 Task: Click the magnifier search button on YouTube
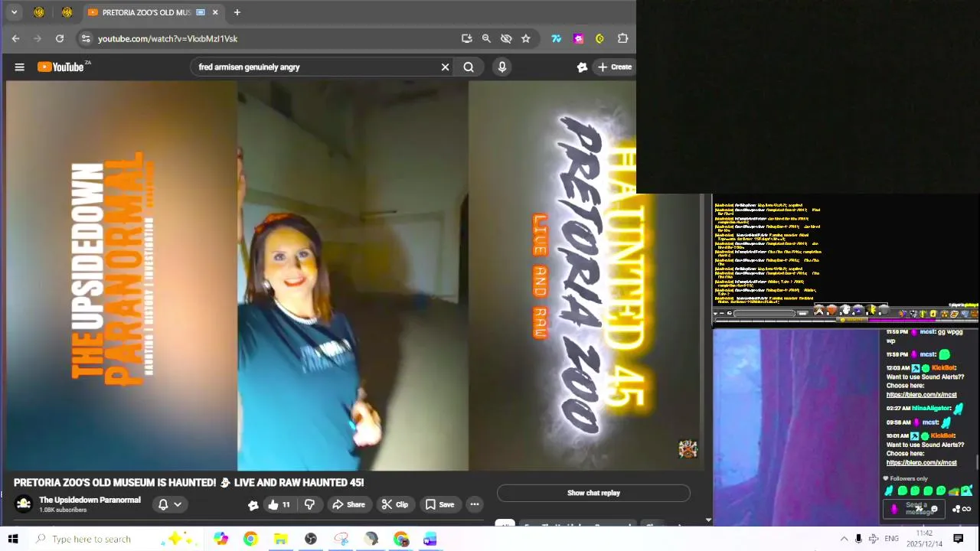pos(469,67)
